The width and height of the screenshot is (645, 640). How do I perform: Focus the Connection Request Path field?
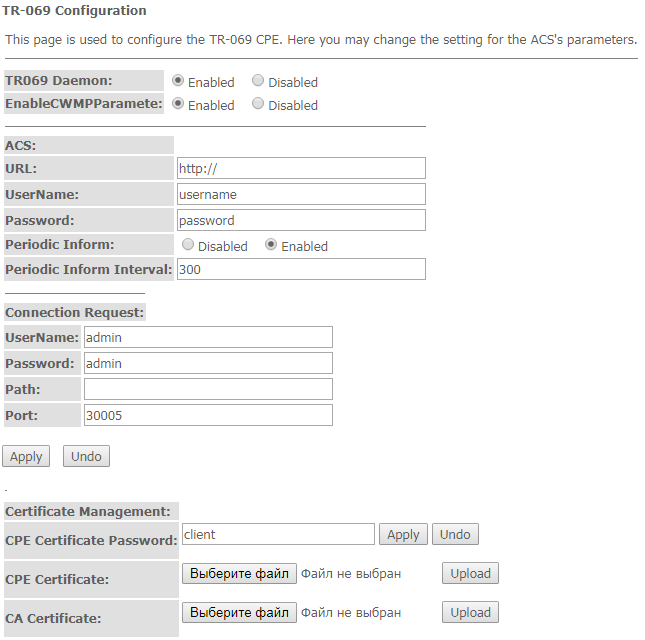click(x=208, y=389)
